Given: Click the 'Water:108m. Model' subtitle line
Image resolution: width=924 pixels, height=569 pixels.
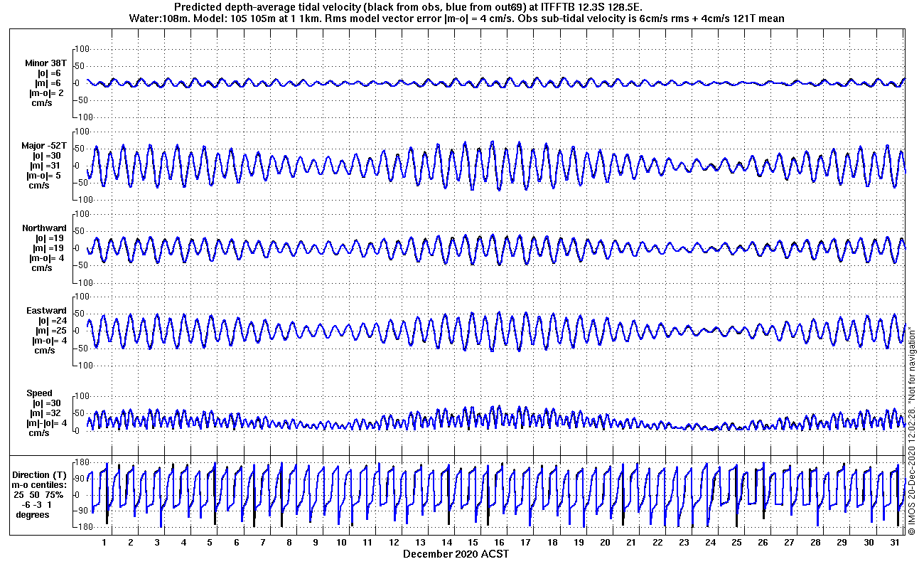Looking at the screenshot, I should tap(456, 18).
